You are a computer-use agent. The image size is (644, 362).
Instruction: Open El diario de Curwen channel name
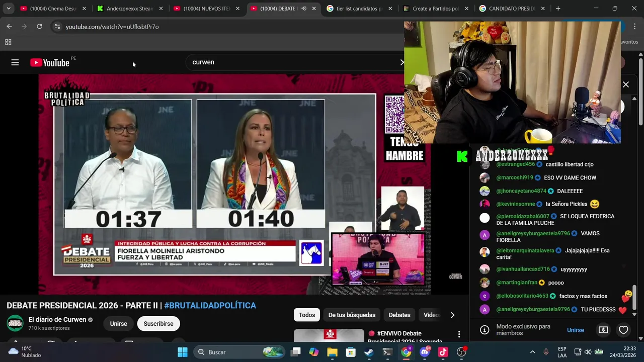tap(57, 320)
